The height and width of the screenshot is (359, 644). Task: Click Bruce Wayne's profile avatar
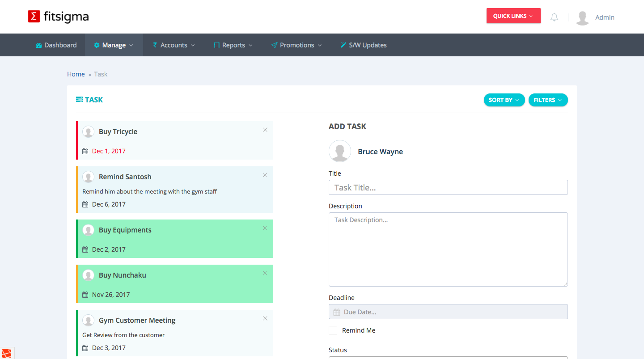(340, 151)
